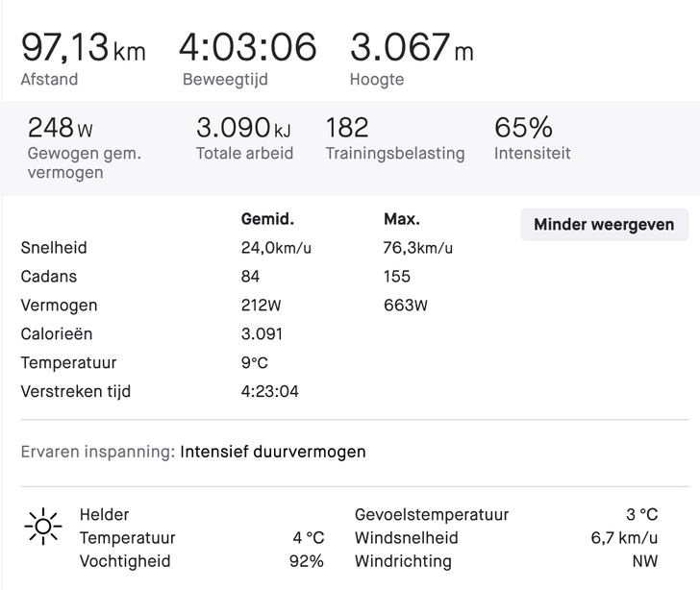The width and height of the screenshot is (700, 590).
Task: Click the Snelheid row label
Action: point(54,248)
